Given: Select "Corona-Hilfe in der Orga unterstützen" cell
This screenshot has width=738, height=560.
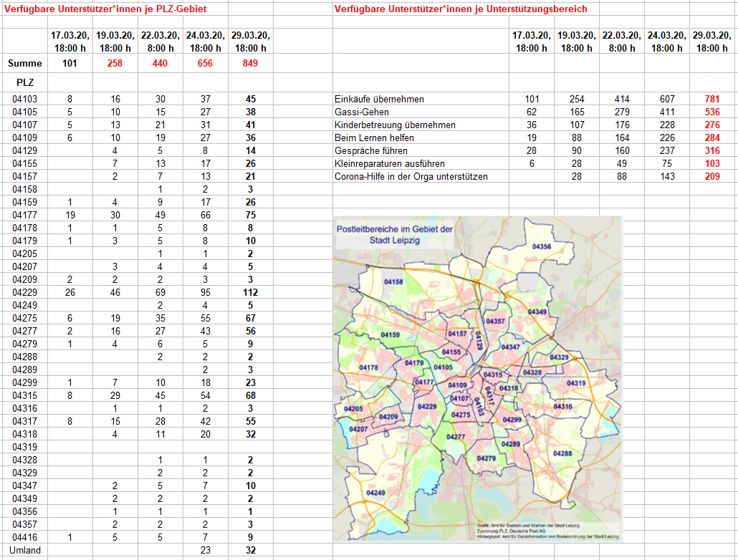Looking at the screenshot, I should point(411,176).
